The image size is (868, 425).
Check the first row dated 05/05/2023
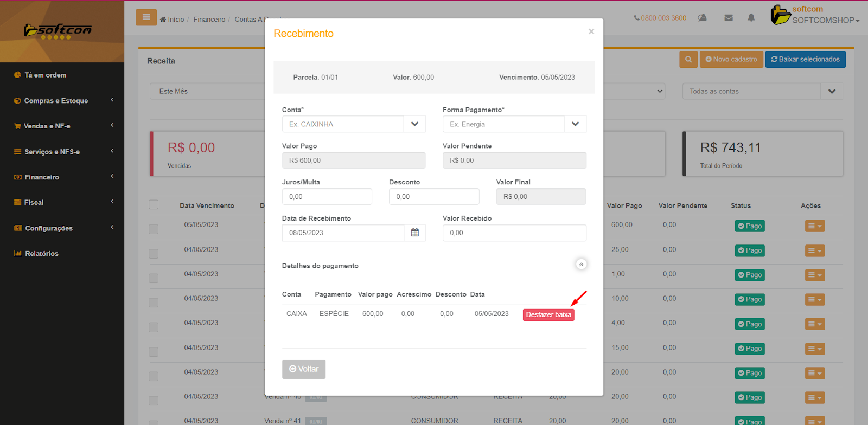154,229
